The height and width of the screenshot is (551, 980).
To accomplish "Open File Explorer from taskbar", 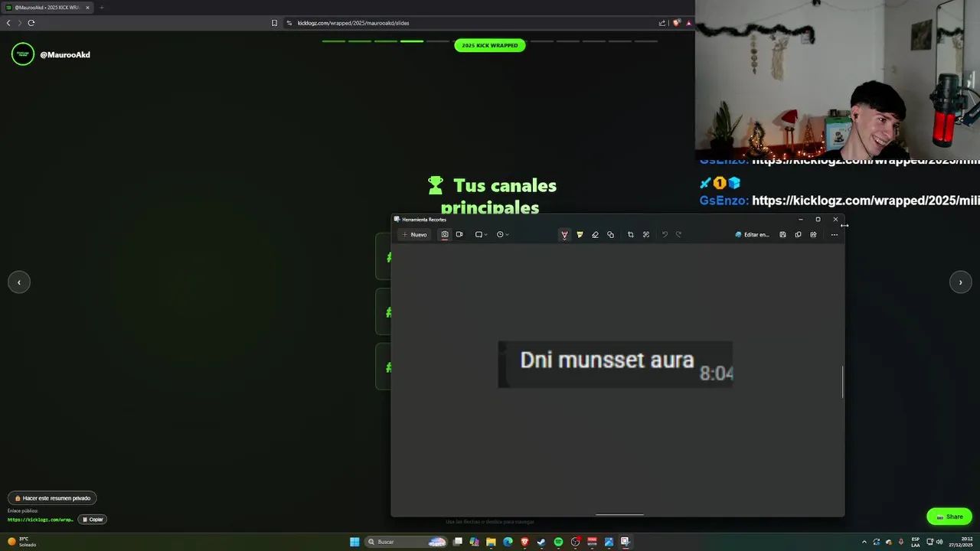I will point(491,542).
